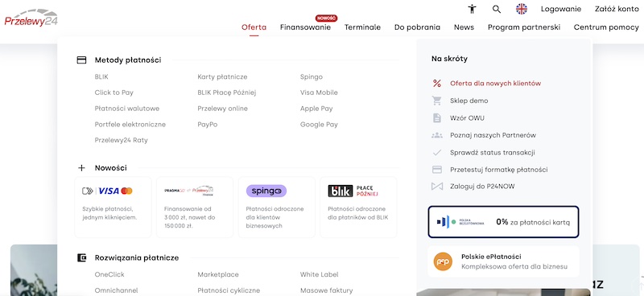Click the card icon beside Przetestuj formatkę płatności
The height and width of the screenshot is (296, 644).
click(437, 170)
